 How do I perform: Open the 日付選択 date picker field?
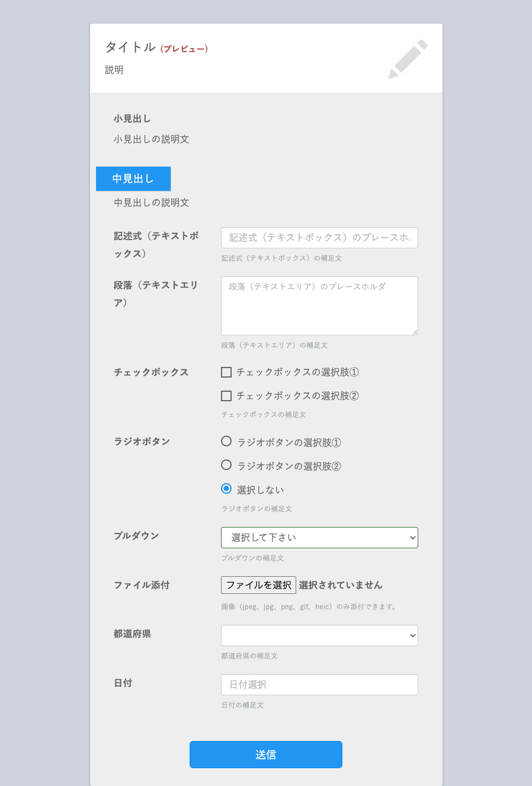(x=319, y=684)
